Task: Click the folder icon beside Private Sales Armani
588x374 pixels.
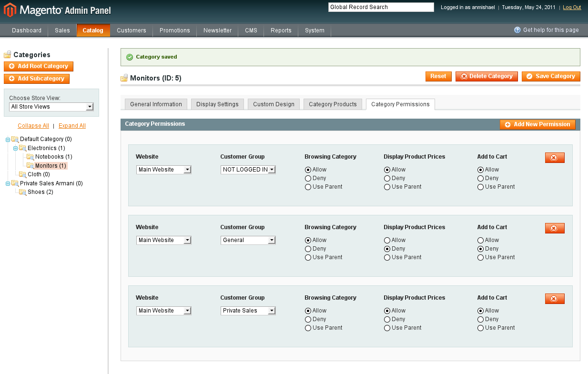Action: (x=15, y=183)
